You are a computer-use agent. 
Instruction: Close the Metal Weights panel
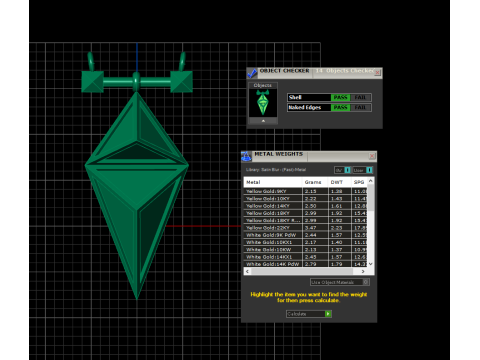[x=372, y=156]
